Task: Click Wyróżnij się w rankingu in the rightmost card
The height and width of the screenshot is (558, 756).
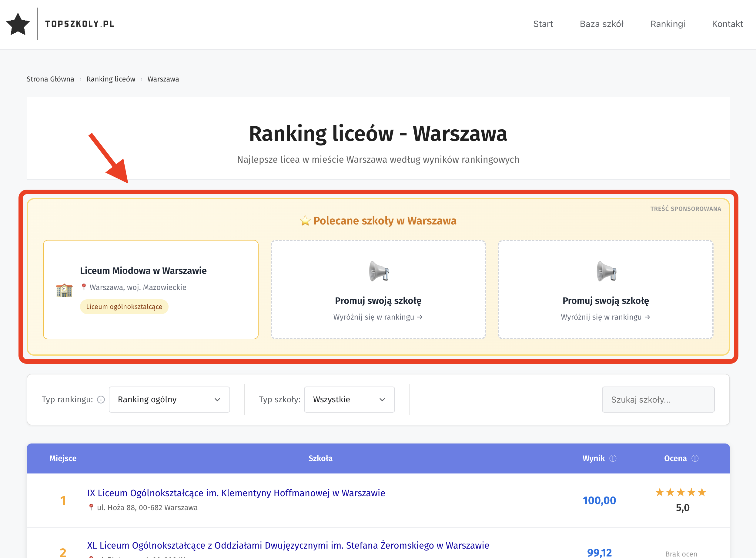Action: coord(605,317)
